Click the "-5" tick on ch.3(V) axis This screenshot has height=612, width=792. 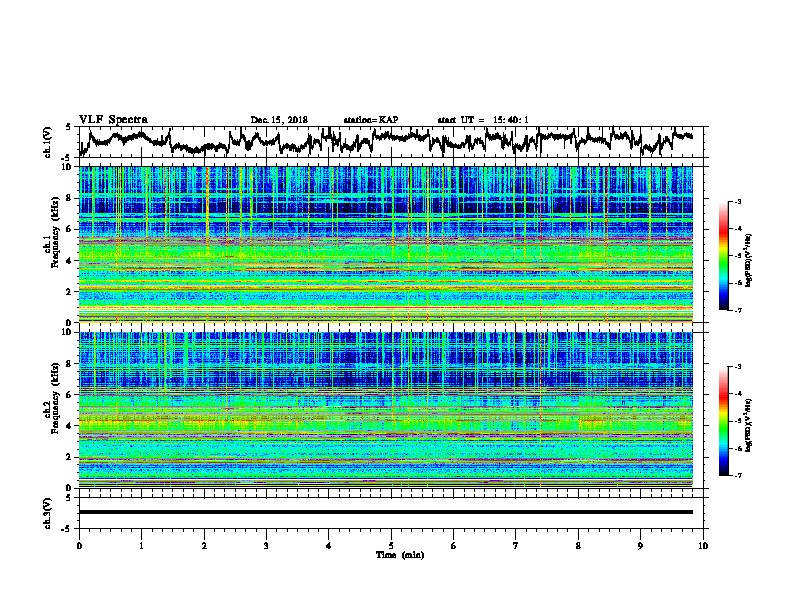pyautogui.click(x=68, y=529)
